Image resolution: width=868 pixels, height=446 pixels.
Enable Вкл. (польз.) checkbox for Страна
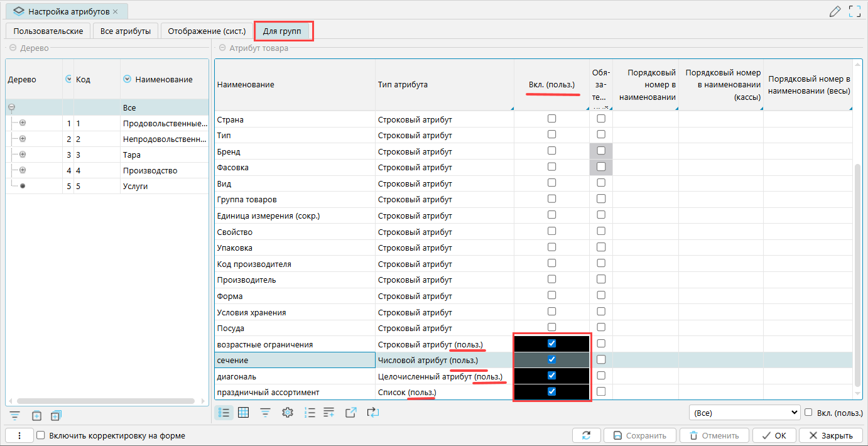coord(551,118)
